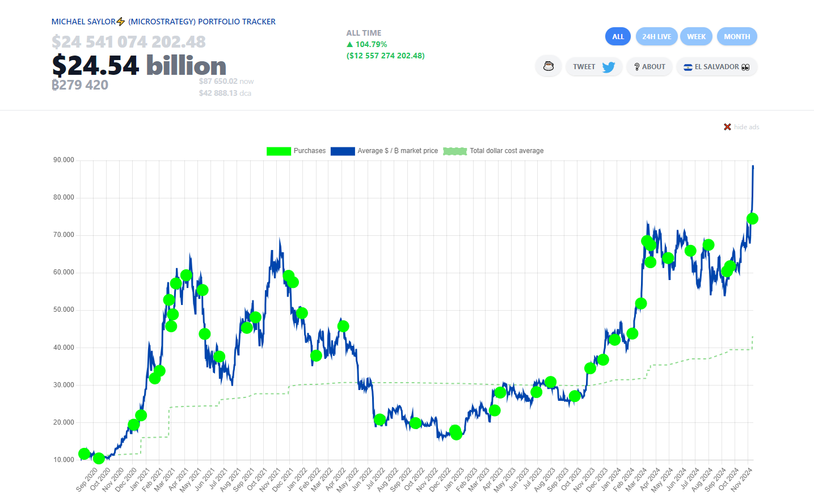Click the Nov 2024 x-axis label

pos(741,480)
